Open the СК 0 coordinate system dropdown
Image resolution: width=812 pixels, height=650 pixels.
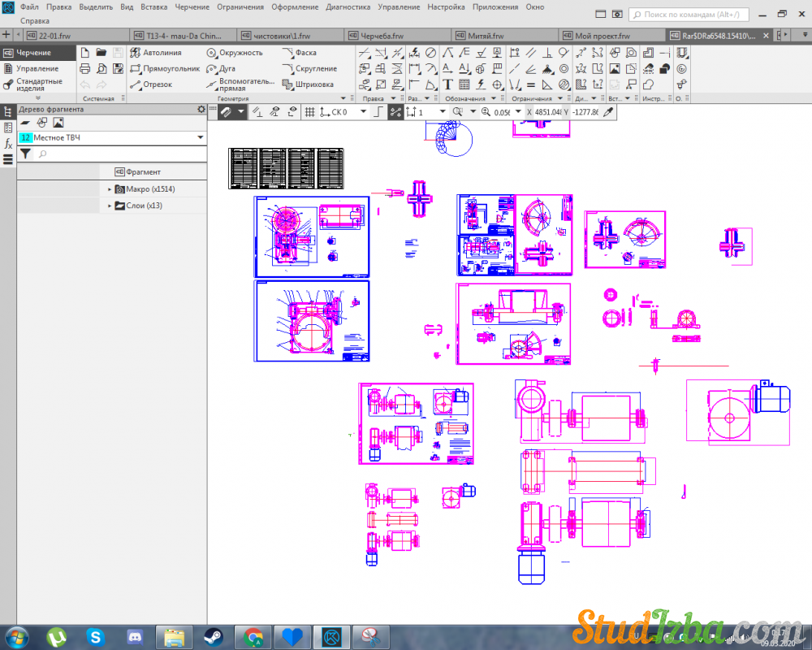363,112
